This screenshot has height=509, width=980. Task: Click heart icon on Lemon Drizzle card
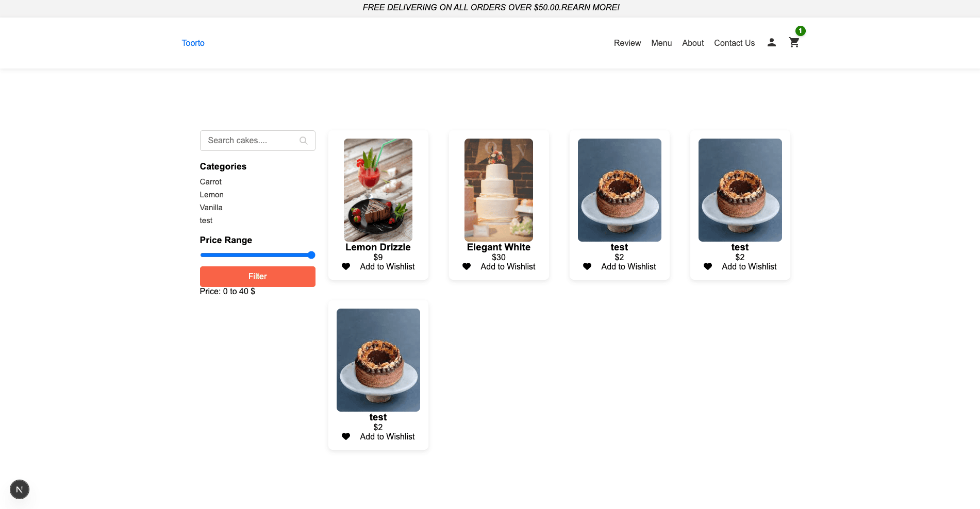click(x=346, y=266)
